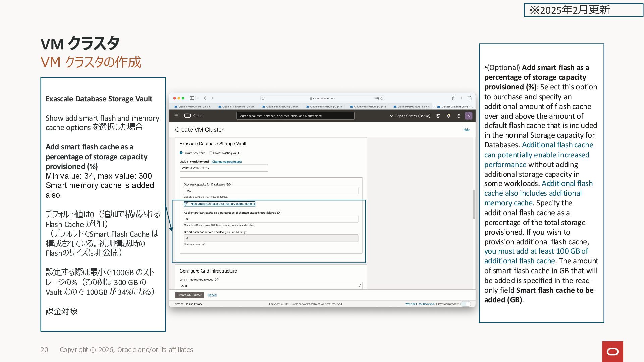Toggle the Safari sidebar icon

(192, 98)
